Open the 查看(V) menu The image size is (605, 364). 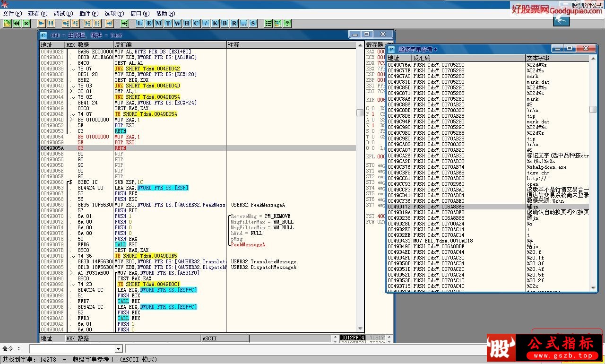pyautogui.click(x=37, y=14)
